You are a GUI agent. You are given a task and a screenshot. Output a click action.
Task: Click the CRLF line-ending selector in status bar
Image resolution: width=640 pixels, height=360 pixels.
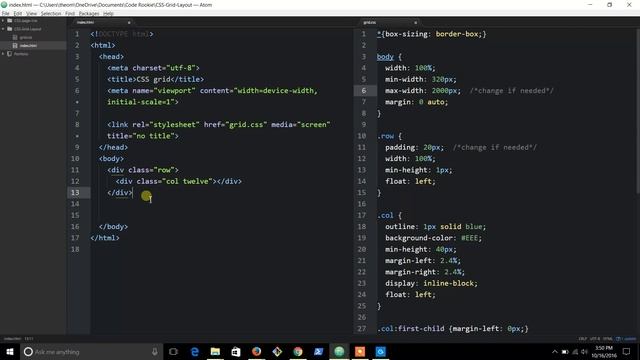(582, 339)
